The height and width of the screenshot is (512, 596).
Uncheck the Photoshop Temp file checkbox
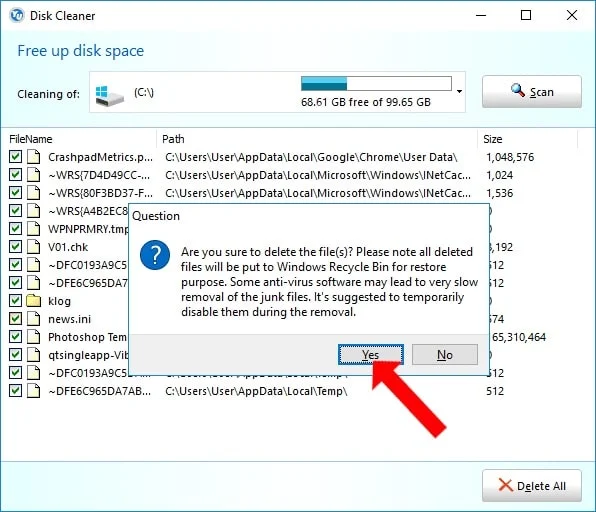[16, 337]
